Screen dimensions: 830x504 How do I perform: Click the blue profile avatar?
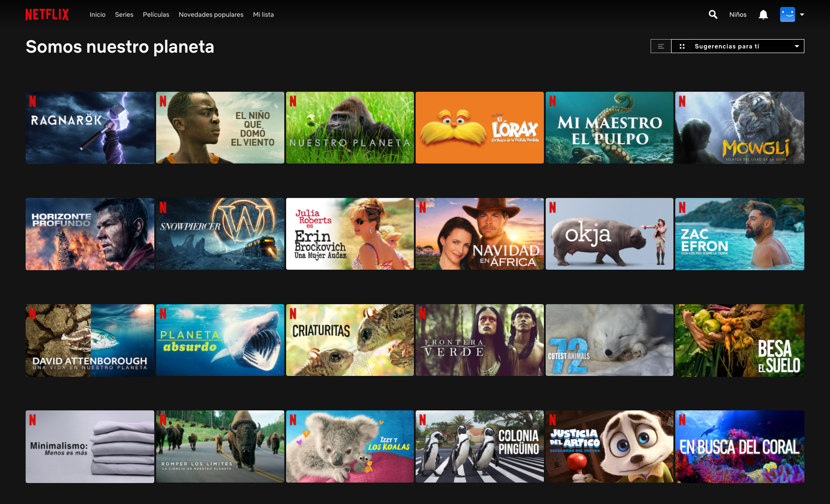[788, 14]
